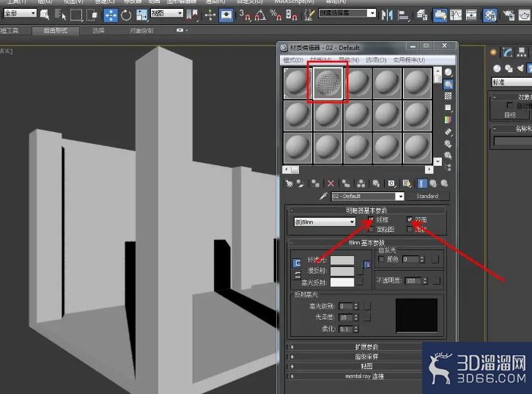Click the red X reset material icon
This screenshot has height=394, width=532.
click(330, 183)
